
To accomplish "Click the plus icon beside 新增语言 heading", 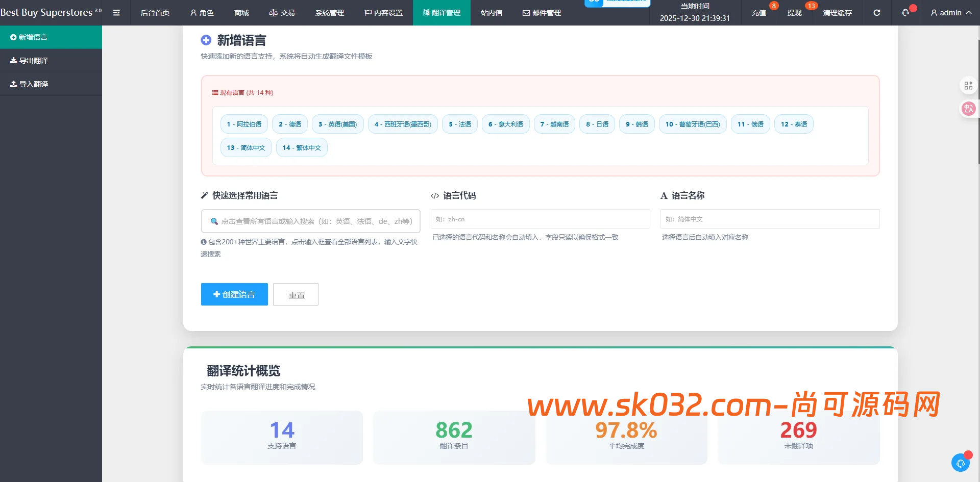I will point(206,40).
